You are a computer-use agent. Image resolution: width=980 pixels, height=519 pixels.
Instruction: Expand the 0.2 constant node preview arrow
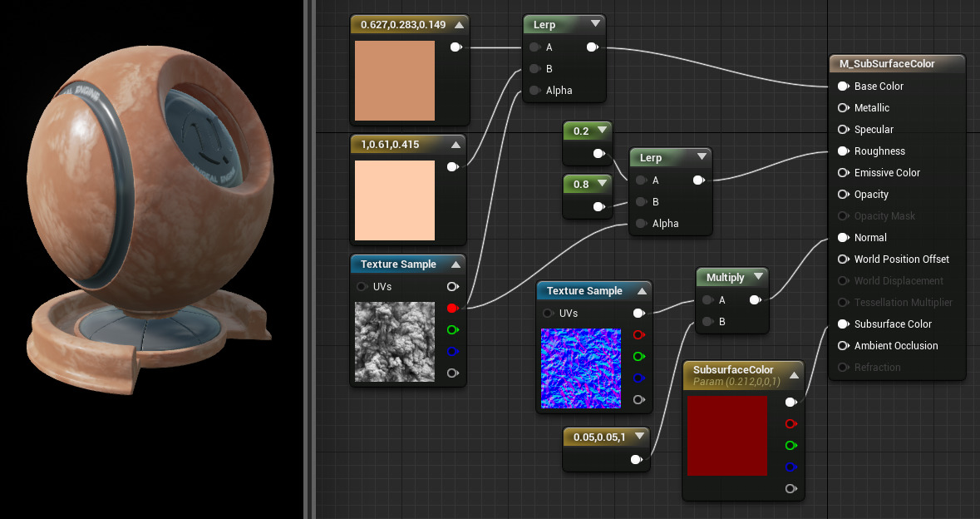click(600, 131)
